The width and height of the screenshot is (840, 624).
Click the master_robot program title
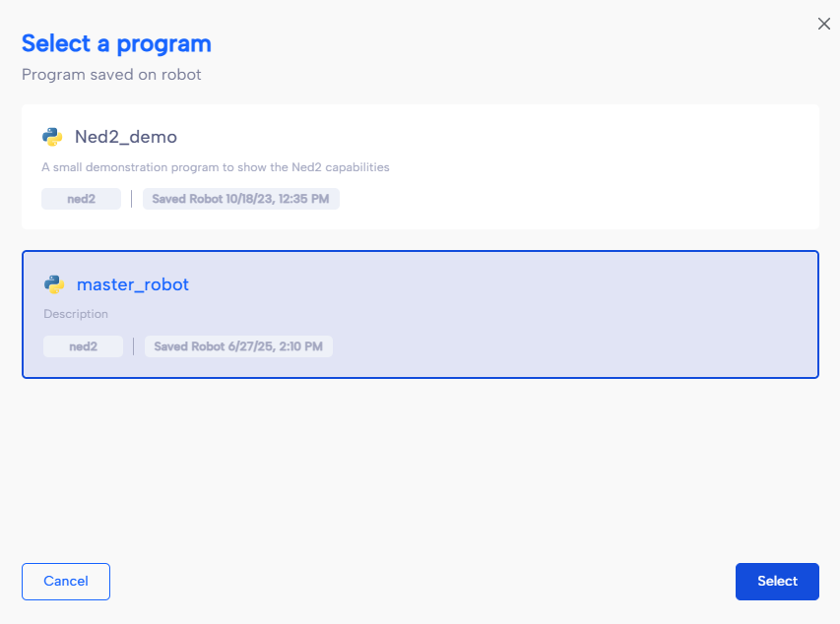click(133, 284)
